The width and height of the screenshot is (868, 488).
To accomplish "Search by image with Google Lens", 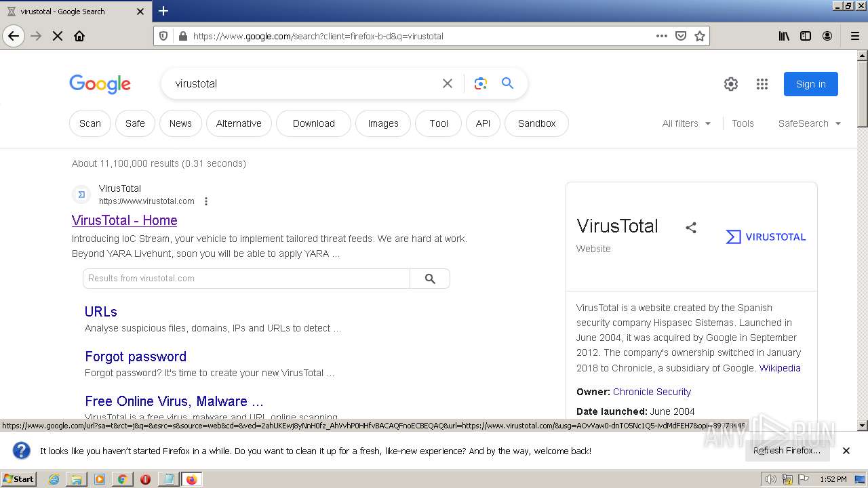I will click(481, 83).
